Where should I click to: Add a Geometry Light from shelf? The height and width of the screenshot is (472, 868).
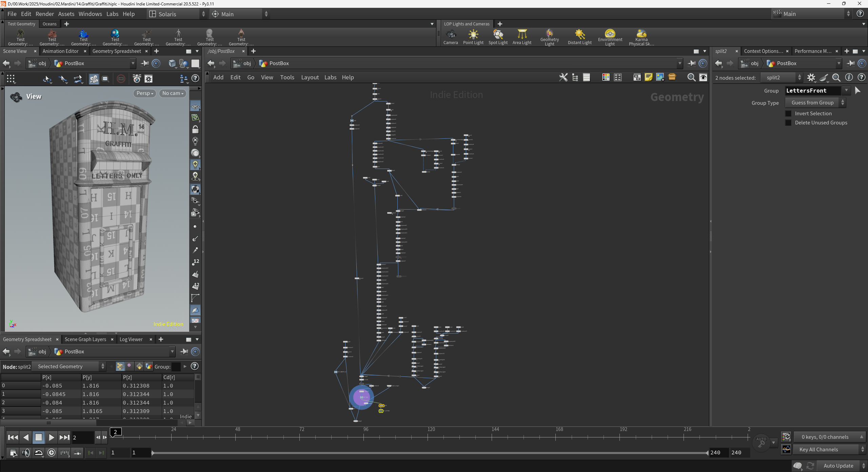coord(550,37)
